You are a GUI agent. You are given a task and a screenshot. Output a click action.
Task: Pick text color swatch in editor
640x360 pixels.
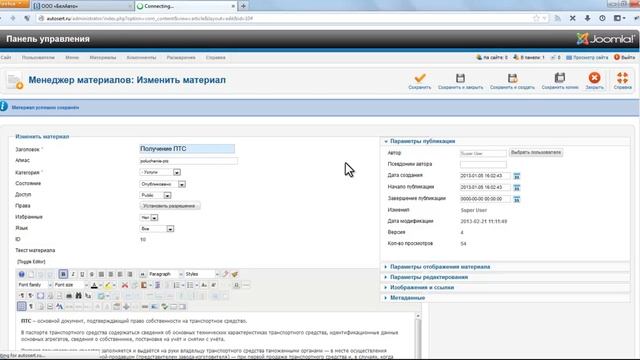click(x=94, y=285)
